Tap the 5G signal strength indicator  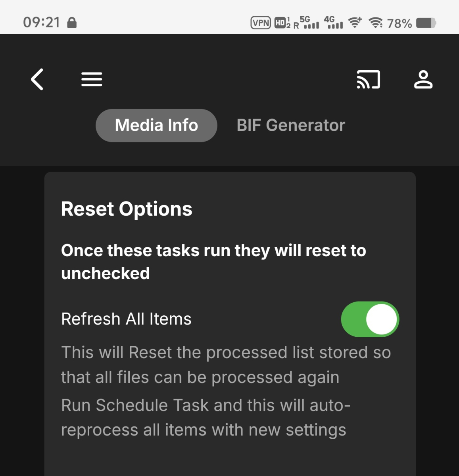click(310, 23)
